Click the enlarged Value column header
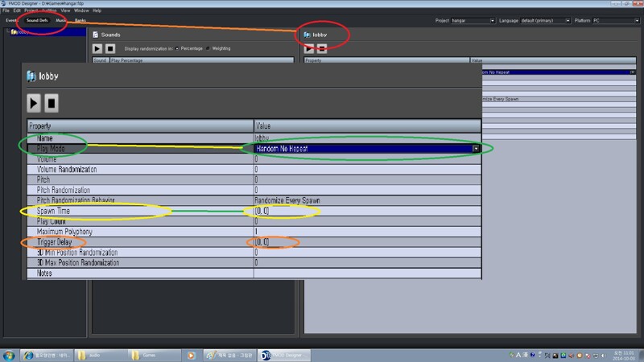Screen dimensions: 644x362 368,126
